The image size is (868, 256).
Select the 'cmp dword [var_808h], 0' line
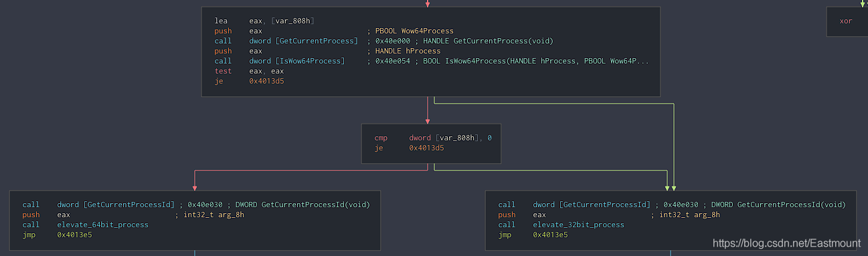tap(433, 138)
